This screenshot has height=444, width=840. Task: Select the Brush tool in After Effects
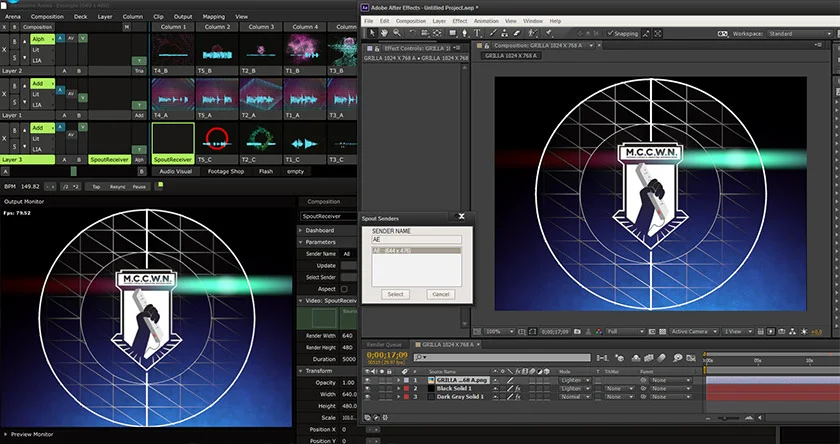pos(493,33)
